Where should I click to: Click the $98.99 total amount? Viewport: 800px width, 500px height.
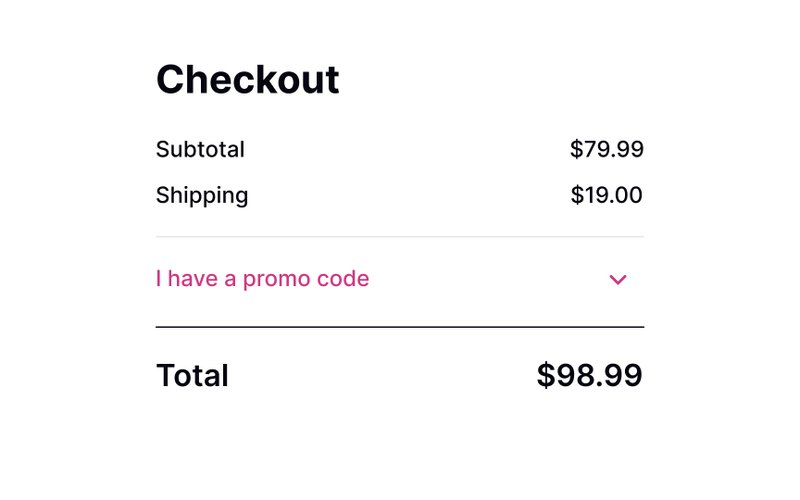point(589,376)
